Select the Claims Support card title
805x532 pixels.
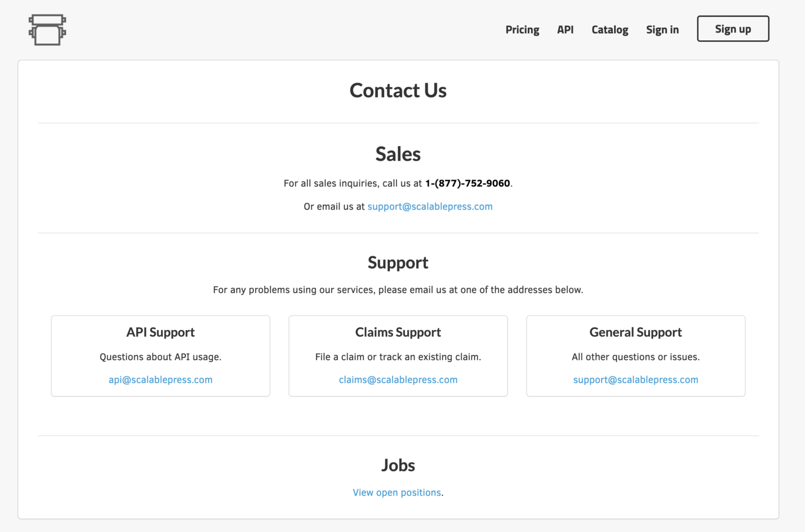click(398, 332)
